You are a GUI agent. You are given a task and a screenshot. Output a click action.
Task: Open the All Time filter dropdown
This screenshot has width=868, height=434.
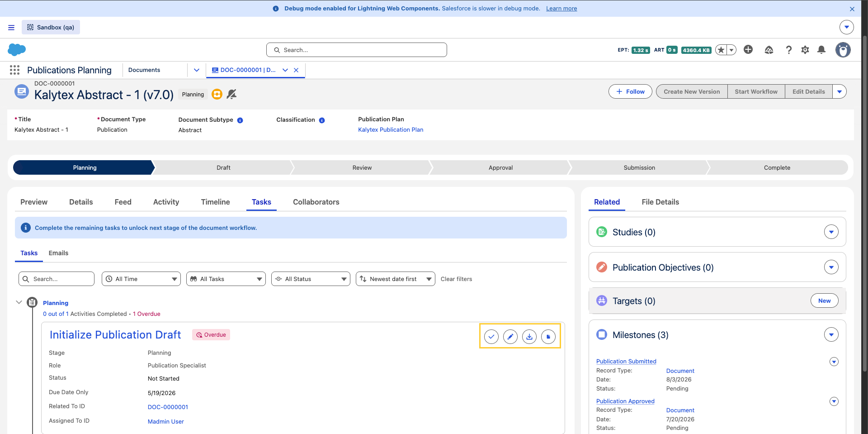tap(141, 279)
